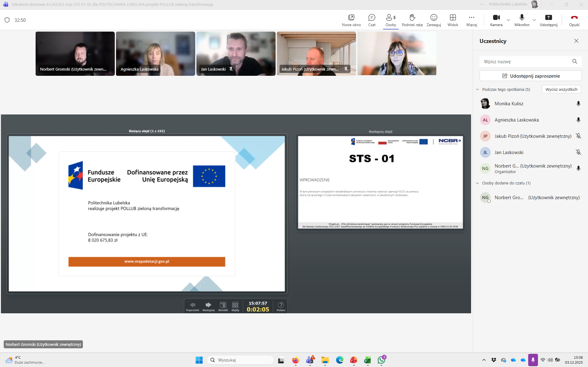Image resolution: width=588 pixels, height=367 pixels.
Task: Click the Wpisz nazwę search field
Action: [525, 62]
